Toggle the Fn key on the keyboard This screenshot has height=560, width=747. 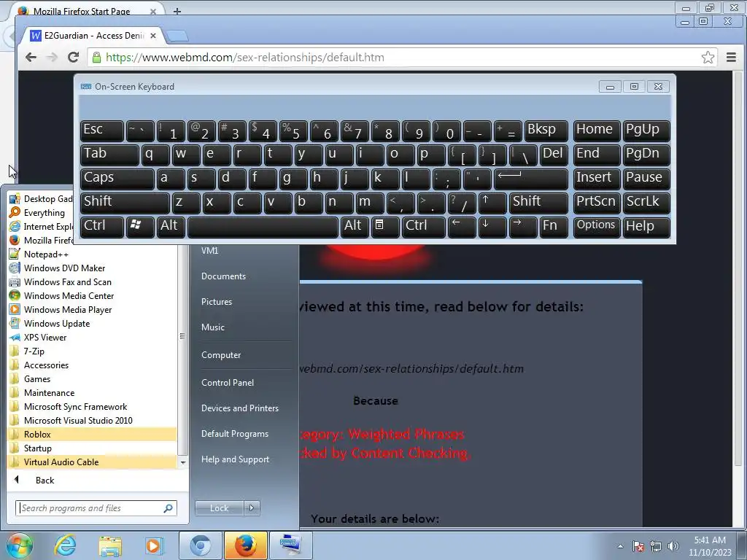coord(554,227)
